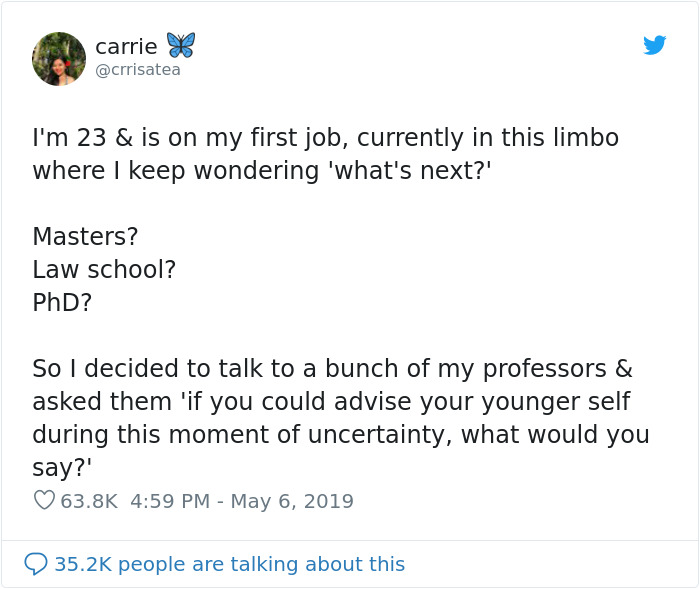
Task: Click the blue butterfly emoji beside carrie
Action: [x=181, y=45]
